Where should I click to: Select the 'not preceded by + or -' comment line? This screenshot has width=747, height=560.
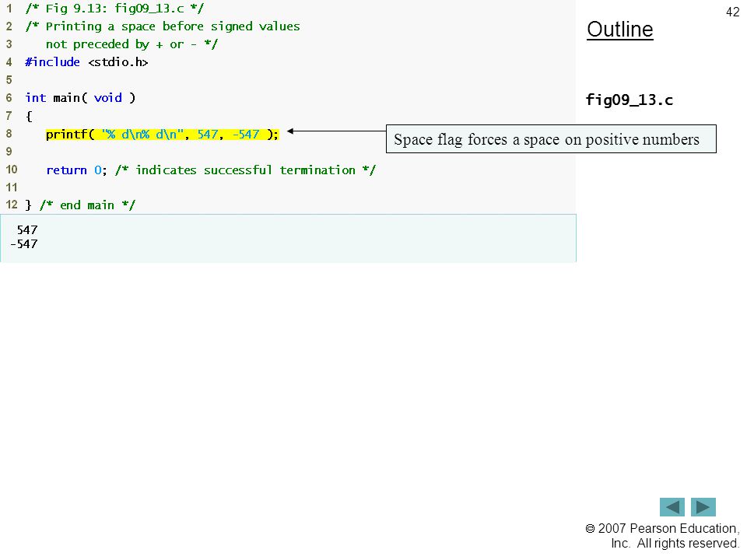click(x=132, y=44)
